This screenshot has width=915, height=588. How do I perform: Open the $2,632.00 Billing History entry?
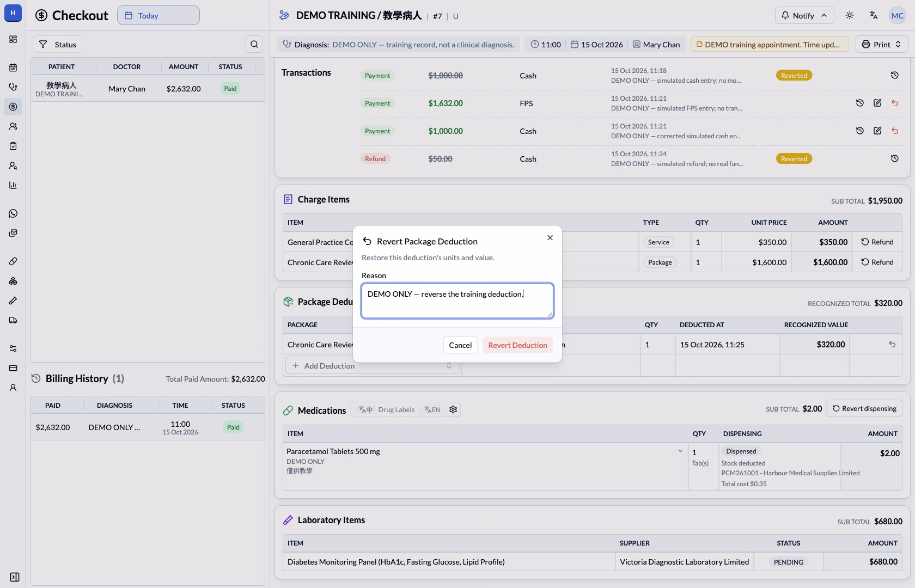tap(148, 427)
